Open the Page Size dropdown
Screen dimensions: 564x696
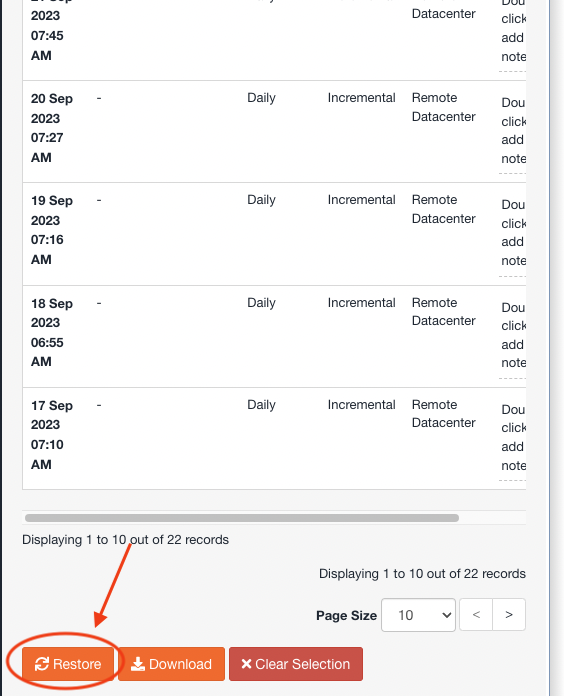coord(418,615)
